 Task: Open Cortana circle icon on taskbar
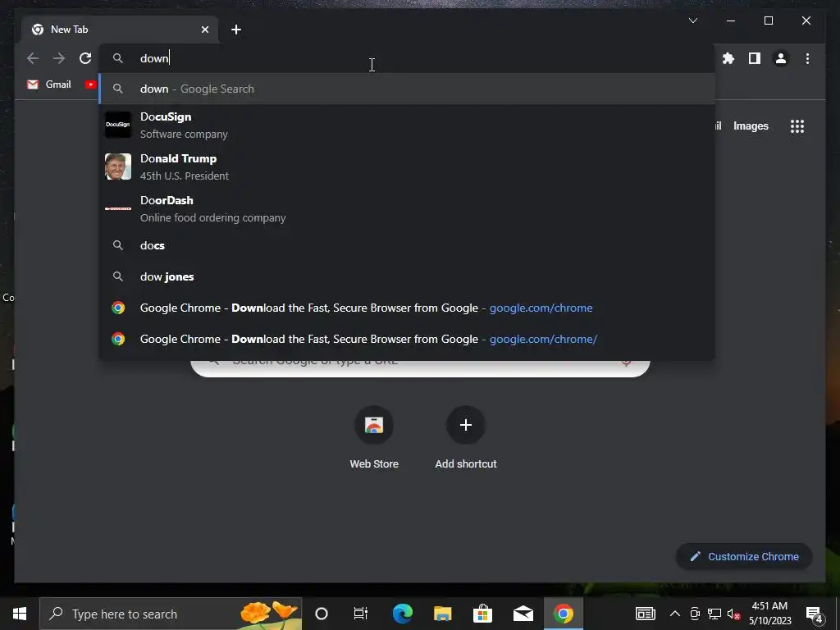(322, 614)
